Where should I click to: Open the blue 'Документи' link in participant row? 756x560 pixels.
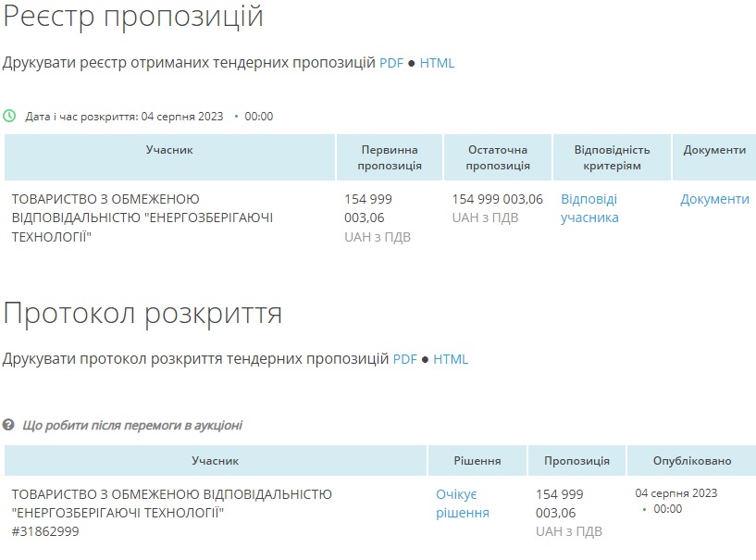tap(714, 199)
